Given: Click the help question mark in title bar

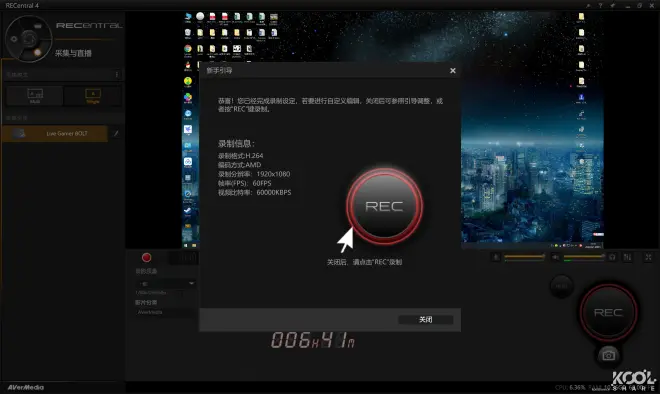Looking at the screenshot, I should tap(600, 5).
